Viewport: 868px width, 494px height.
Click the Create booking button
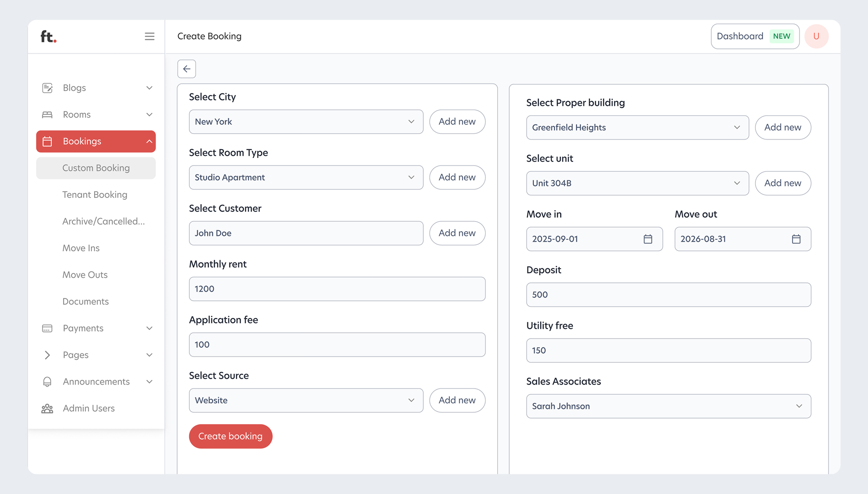coord(231,436)
